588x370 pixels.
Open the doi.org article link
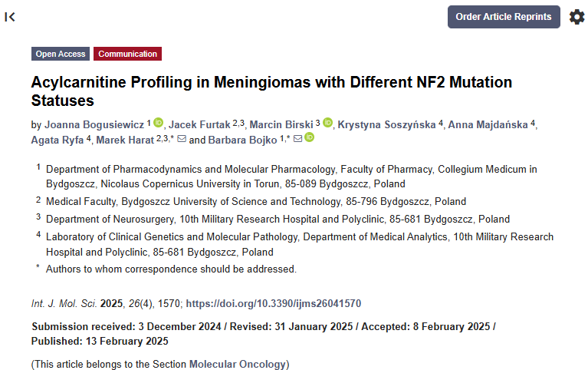(274, 303)
